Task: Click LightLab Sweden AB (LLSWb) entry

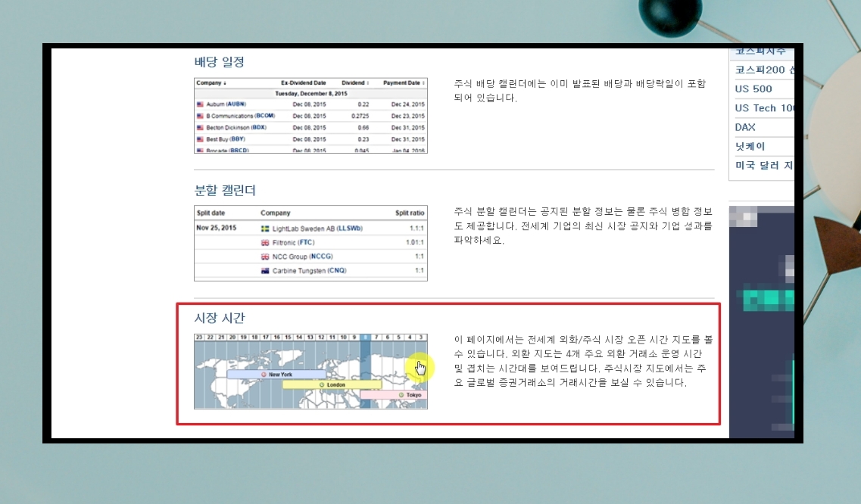Action: point(317,229)
